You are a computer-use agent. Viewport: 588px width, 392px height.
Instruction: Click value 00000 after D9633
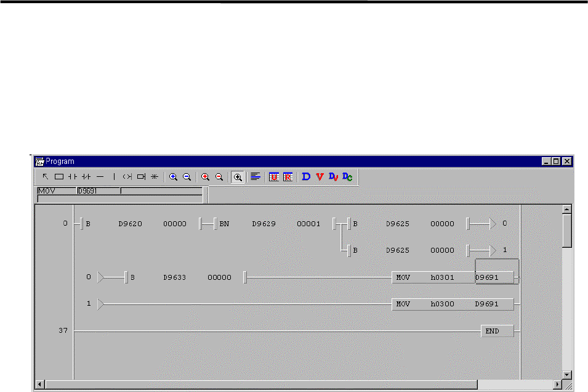[x=219, y=277]
